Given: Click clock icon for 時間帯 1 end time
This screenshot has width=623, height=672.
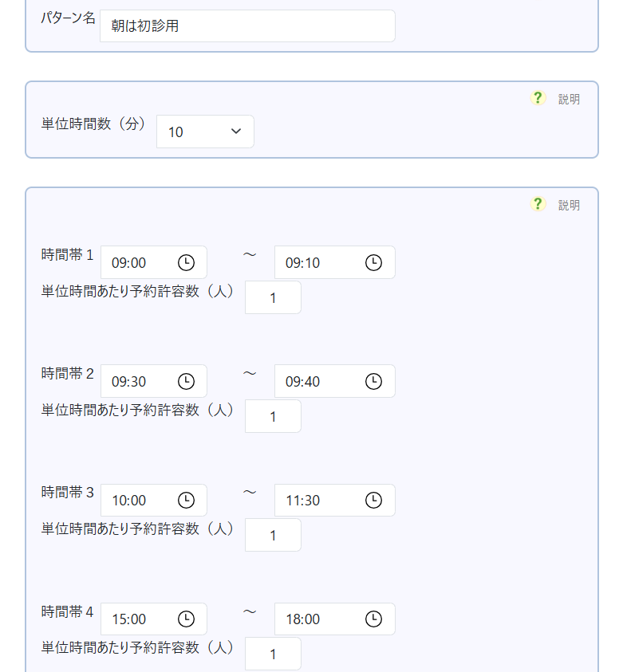Looking at the screenshot, I should click(373, 262).
